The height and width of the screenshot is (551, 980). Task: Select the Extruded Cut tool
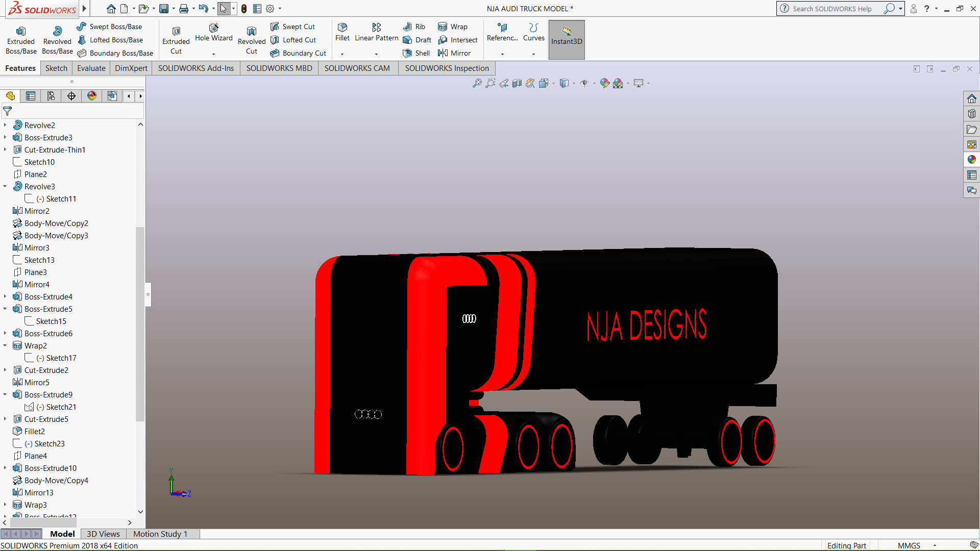(176, 40)
